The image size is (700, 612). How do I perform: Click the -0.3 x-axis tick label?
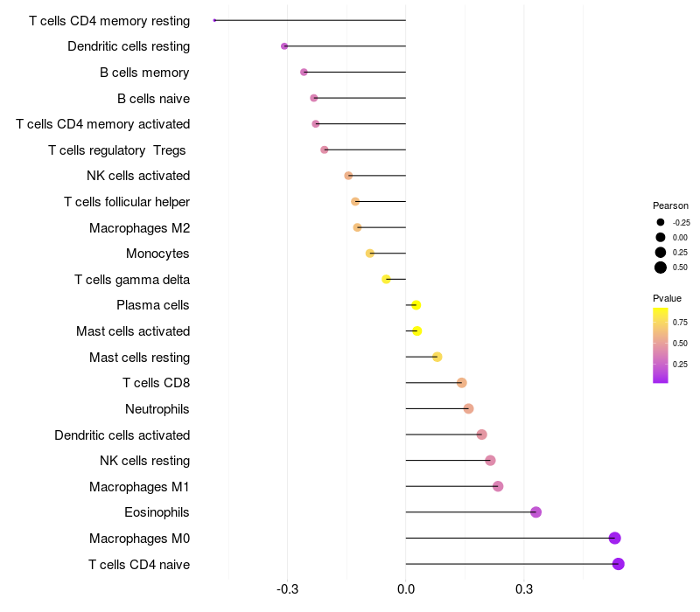coord(287,589)
